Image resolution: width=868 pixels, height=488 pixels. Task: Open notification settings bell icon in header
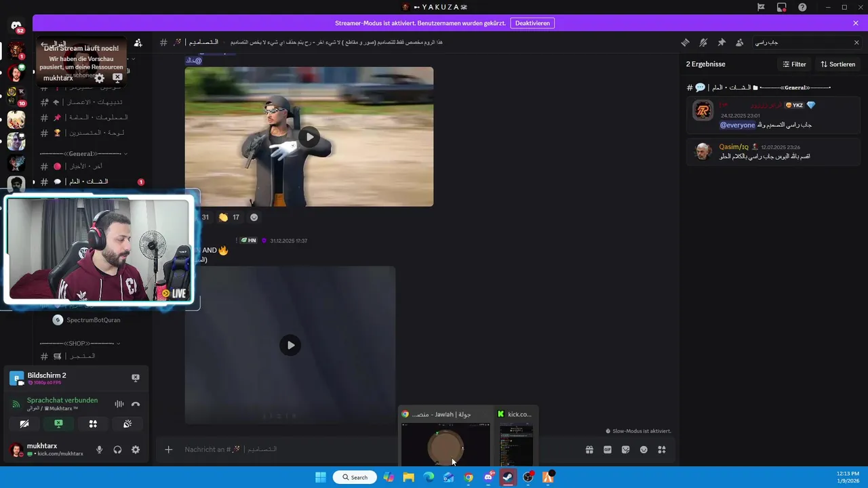[x=703, y=42]
